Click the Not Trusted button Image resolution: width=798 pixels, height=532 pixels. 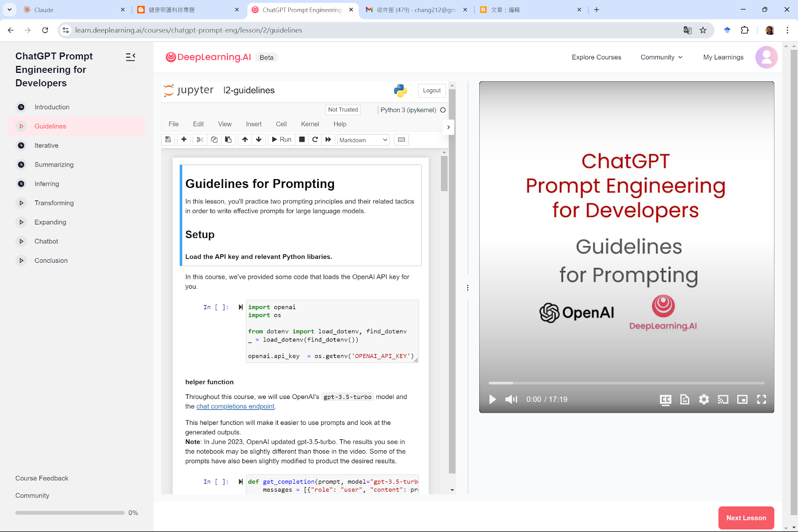pyautogui.click(x=343, y=110)
